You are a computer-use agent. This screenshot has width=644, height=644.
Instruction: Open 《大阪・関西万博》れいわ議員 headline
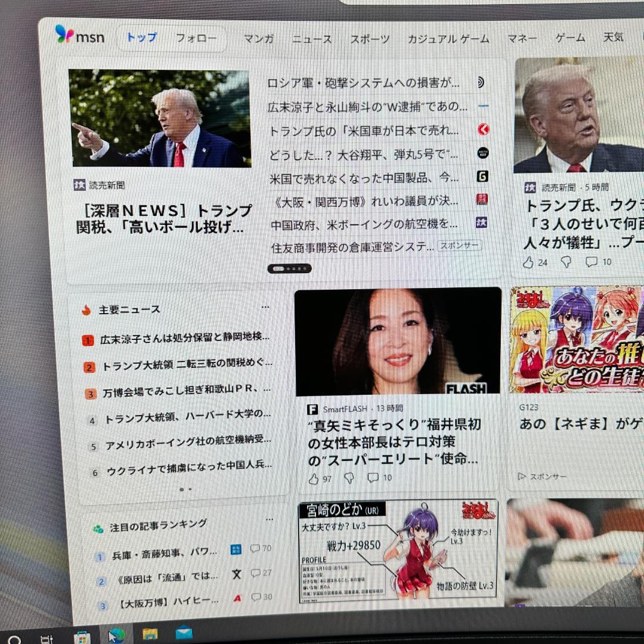point(365,202)
